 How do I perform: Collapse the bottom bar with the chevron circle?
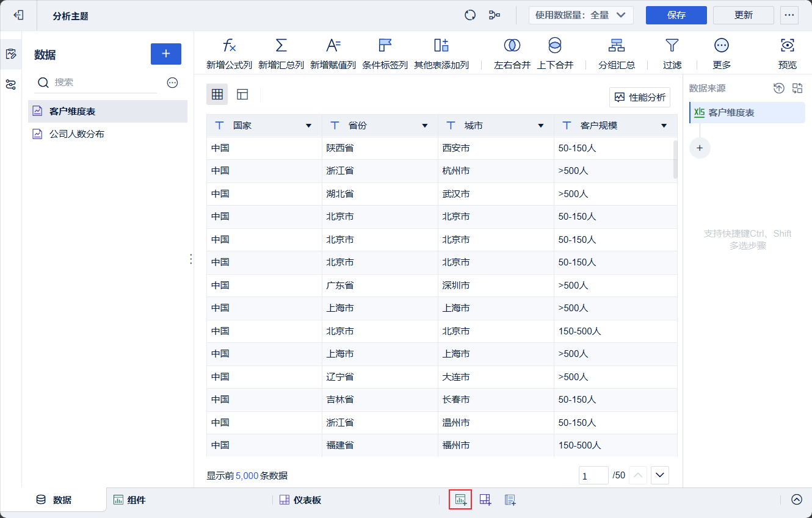(797, 500)
